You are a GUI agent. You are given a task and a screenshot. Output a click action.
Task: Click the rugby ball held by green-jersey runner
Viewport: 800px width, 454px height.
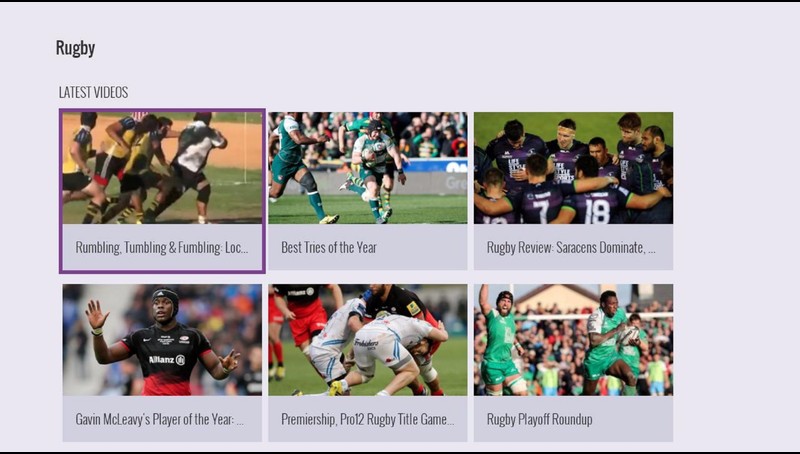click(x=629, y=336)
